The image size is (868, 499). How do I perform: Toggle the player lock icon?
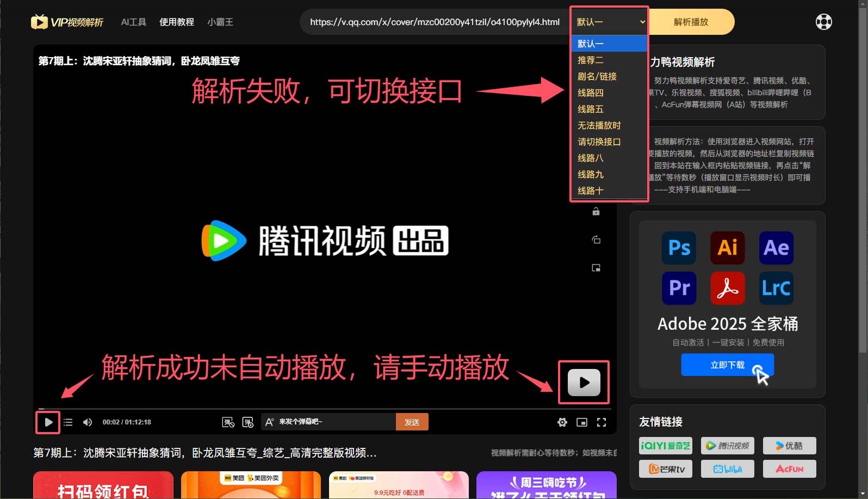click(x=596, y=212)
